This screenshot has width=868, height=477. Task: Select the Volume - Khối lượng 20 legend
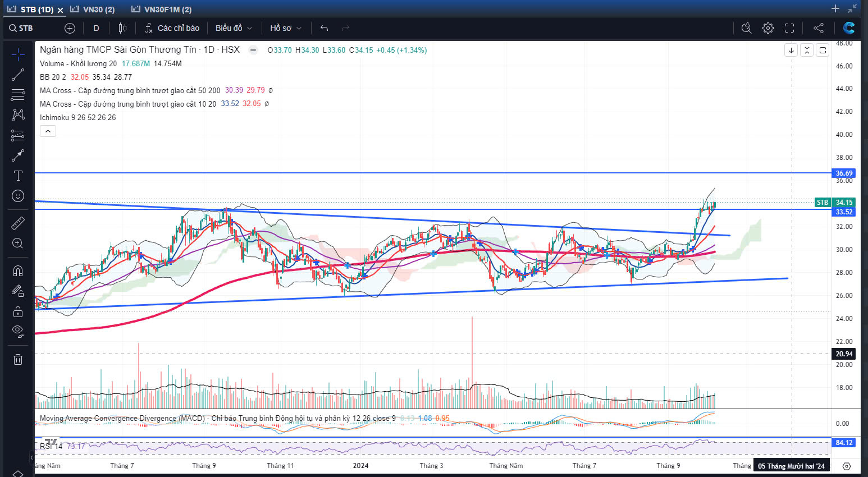pos(78,63)
